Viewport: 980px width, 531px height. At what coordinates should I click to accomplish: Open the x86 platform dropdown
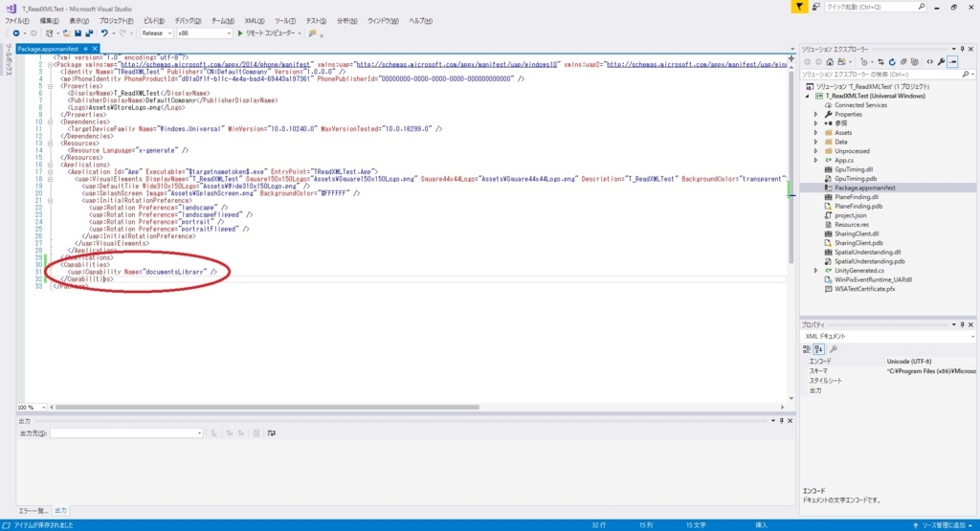[204, 33]
